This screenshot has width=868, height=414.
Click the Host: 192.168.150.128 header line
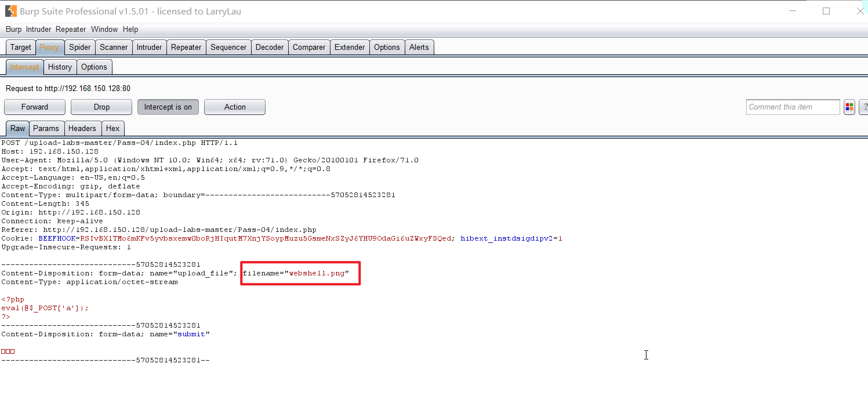[x=50, y=151]
